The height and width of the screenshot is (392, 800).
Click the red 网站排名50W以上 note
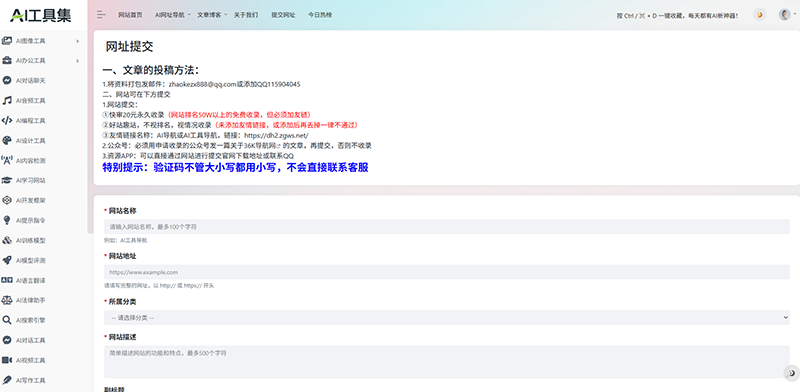coord(239,115)
